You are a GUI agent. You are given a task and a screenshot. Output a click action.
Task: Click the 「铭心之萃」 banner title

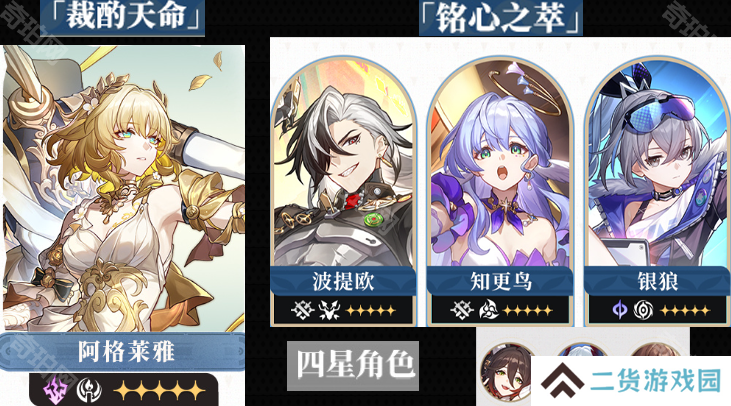(500, 18)
